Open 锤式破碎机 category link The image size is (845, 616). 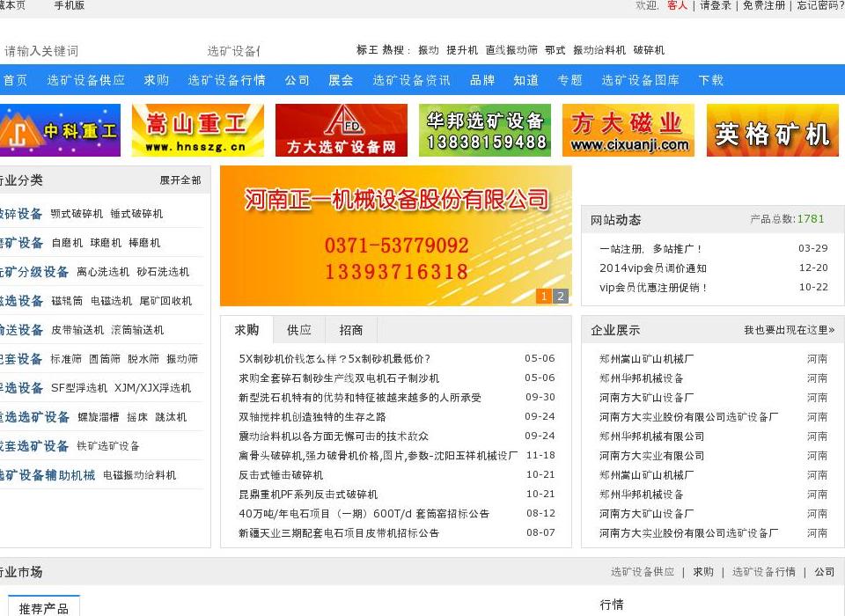(136, 214)
